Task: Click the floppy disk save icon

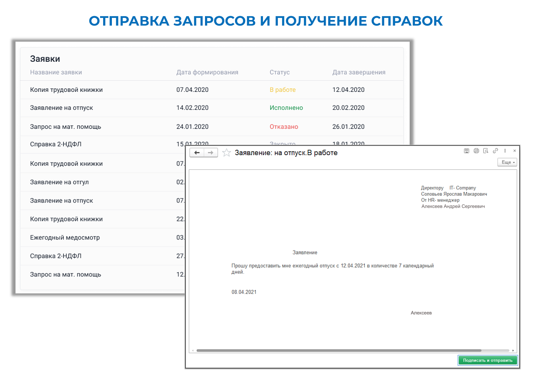Action: (466, 151)
